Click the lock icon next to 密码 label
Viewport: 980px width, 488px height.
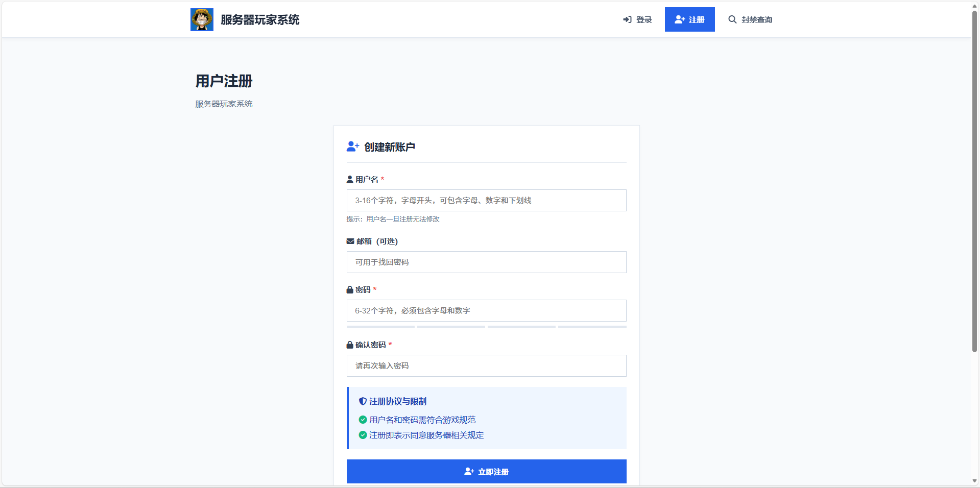[350, 289]
